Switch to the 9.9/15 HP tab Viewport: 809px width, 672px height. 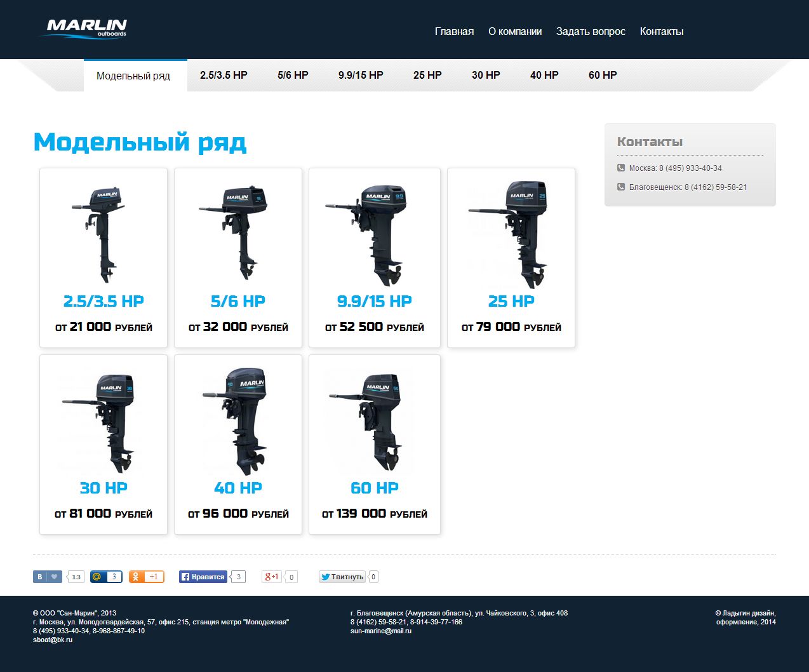click(x=360, y=74)
